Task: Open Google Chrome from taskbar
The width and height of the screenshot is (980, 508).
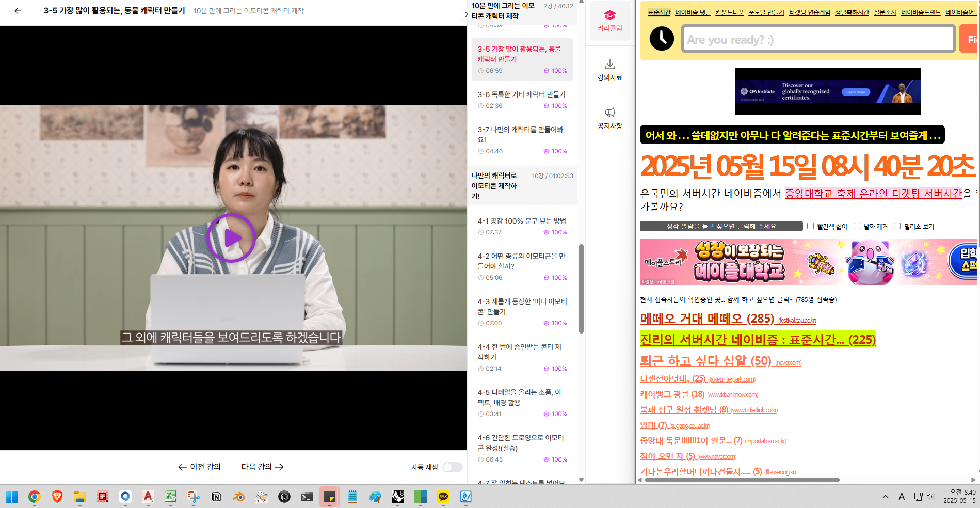Action: tap(35, 497)
